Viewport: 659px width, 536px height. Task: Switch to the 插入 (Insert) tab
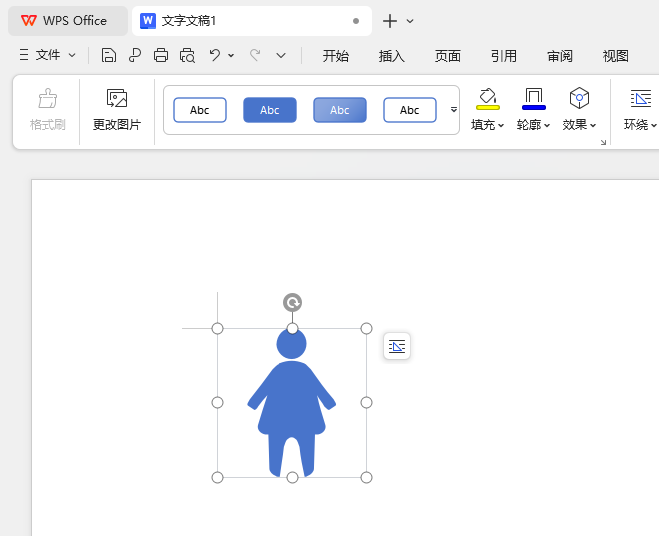pos(392,56)
